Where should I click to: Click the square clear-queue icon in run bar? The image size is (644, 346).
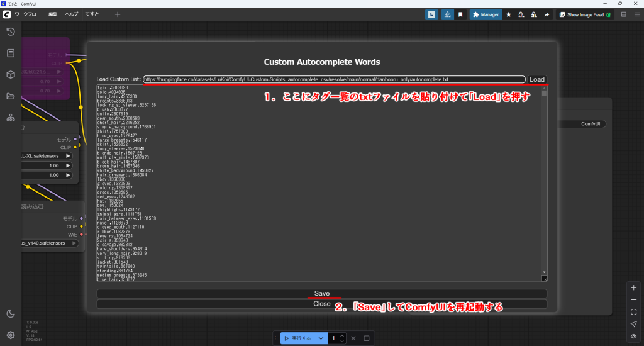click(x=367, y=338)
